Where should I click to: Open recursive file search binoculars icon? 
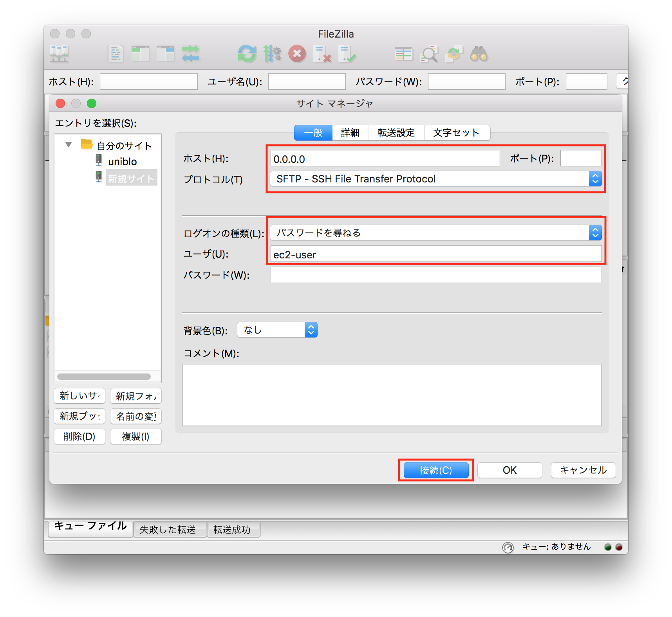[x=479, y=54]
